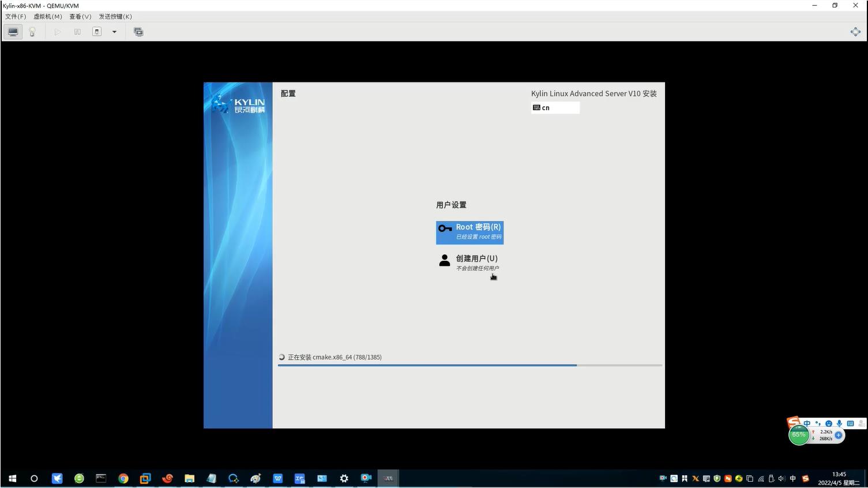The height and width of the screenshot is (488, 868).
Task: Open File Explorer from taskbar
Action: point(189,478)
